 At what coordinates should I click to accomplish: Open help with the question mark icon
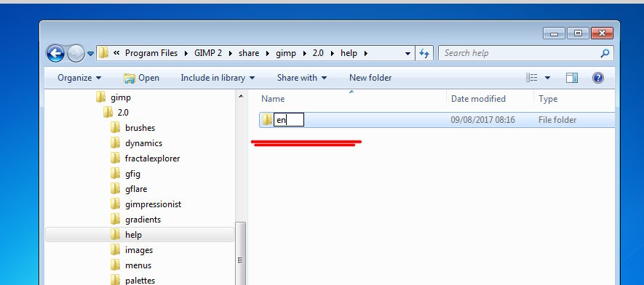[598, 78]
